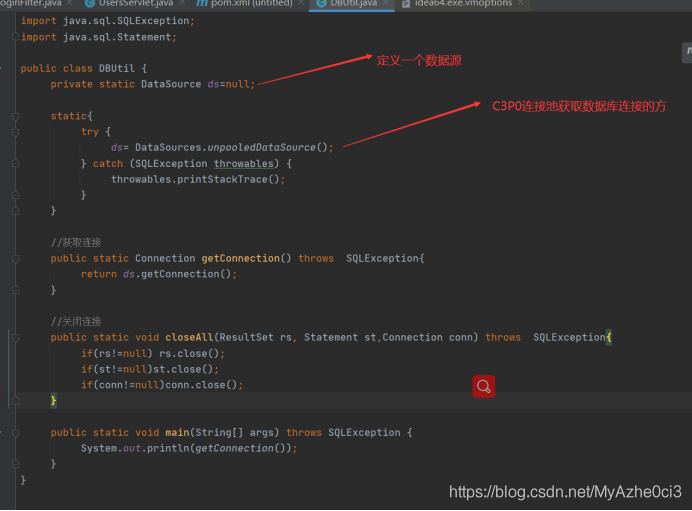Click the 'closeAll' method name
The width and height of the screenshot is (692, 511).
[189, 337]
